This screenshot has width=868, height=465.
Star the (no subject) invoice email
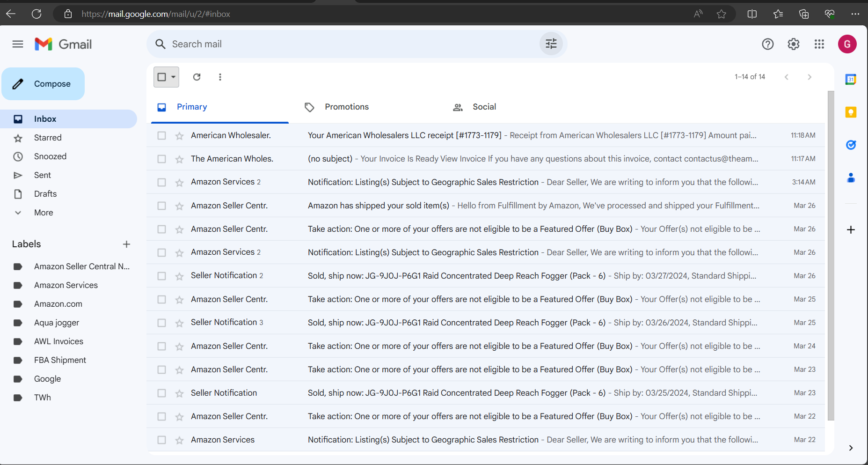tap(179, 159)
